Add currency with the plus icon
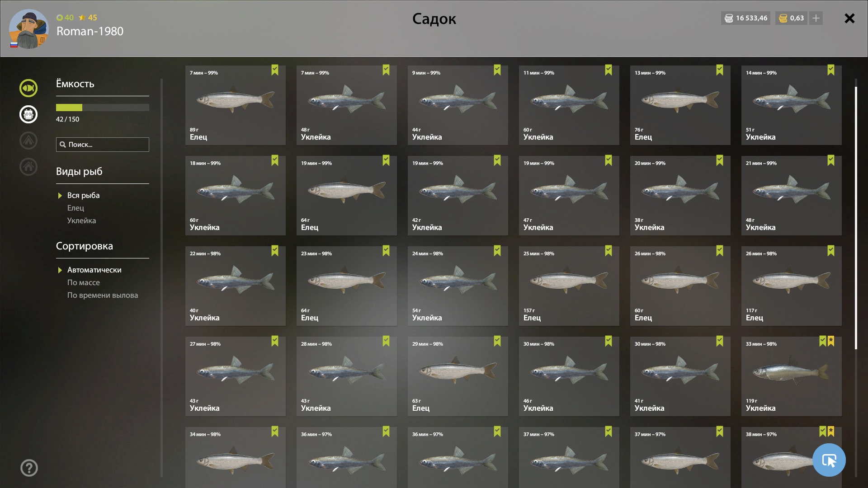This screenshot has height=488, width=868. tap(816, 18)
